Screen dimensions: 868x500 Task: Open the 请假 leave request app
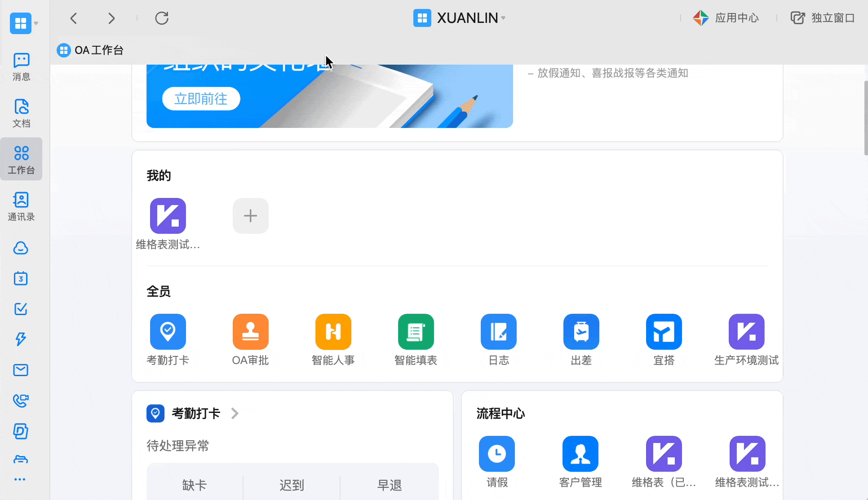pyautogui.click(x=496, y=454)
